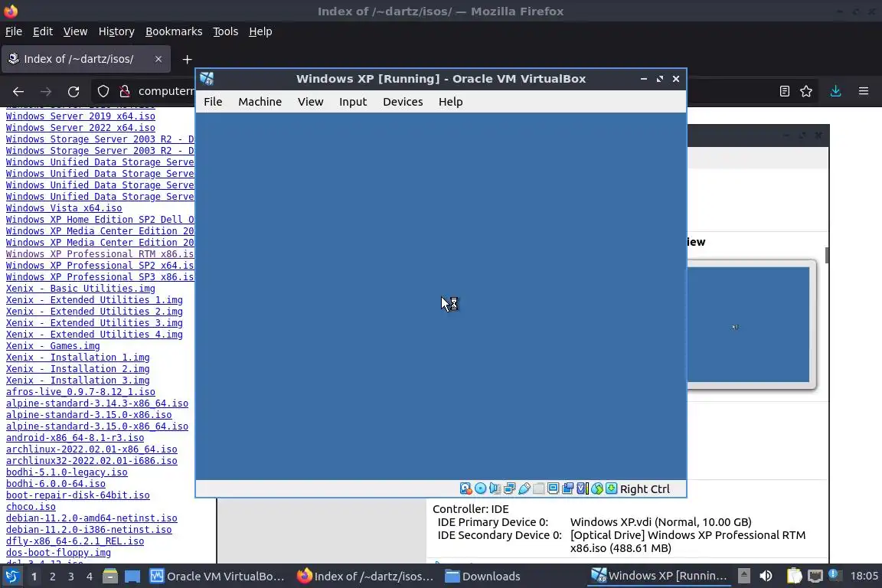Open Firefox's History menu
882x588 pixels.
116,31
